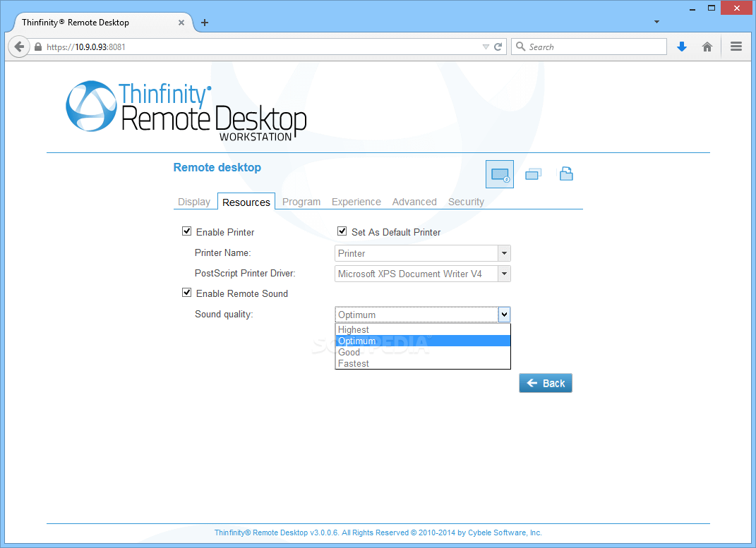Select the file transfer folder icon

[566, 173]
